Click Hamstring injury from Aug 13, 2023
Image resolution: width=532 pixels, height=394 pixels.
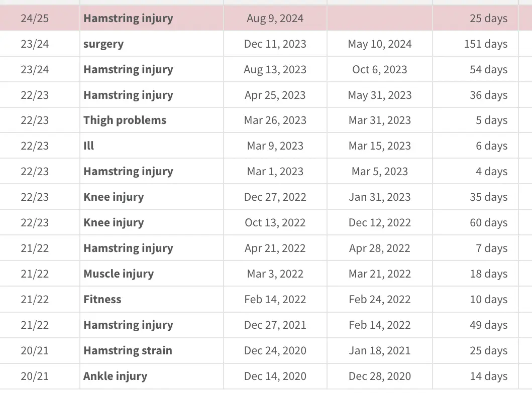128,69
